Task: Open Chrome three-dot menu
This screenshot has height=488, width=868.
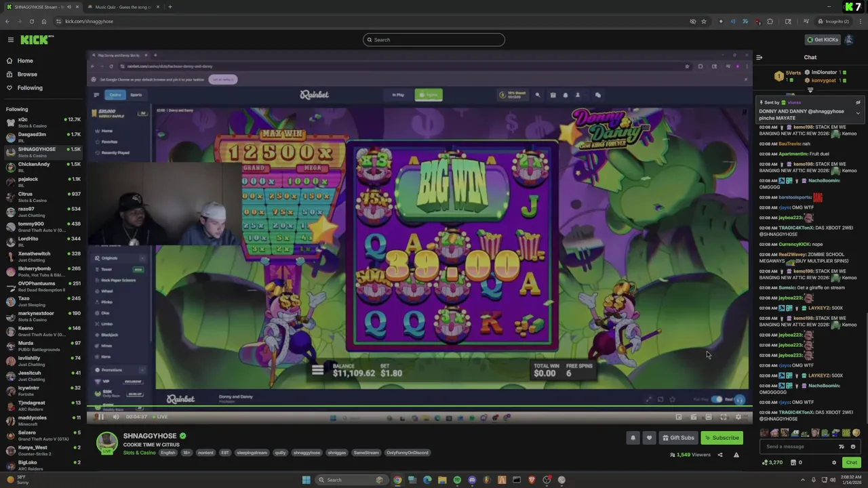Action: [x=860, y=21]
